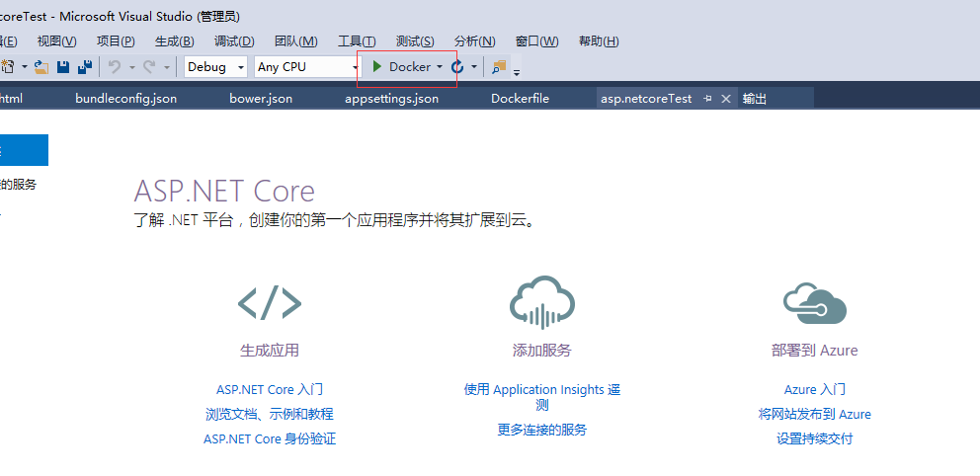Open the 帮助(H) menu
This screenshot has height=476, width=980.
599,41
